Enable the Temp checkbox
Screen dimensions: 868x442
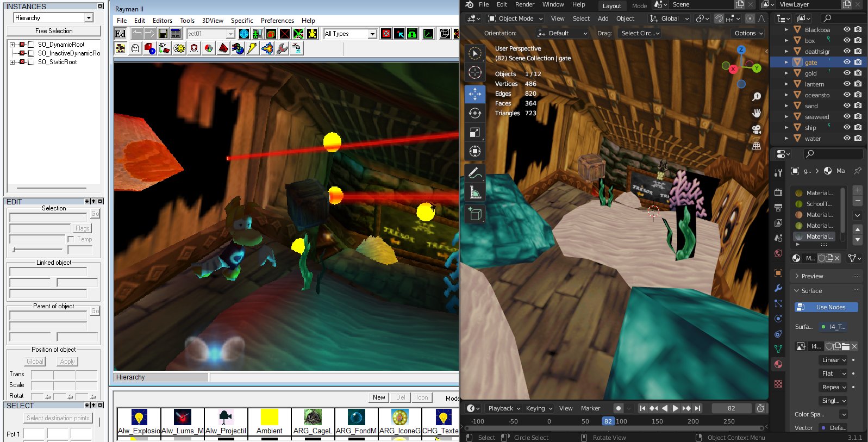[71, 239]
